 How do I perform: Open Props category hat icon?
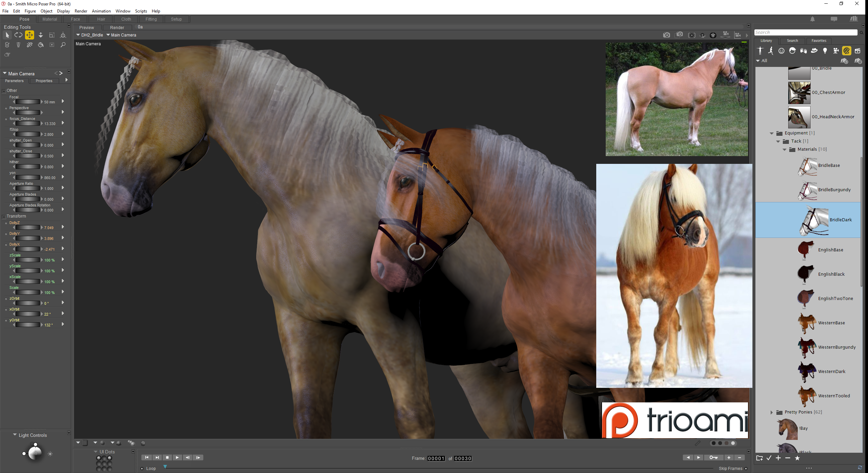pos(814,51)
